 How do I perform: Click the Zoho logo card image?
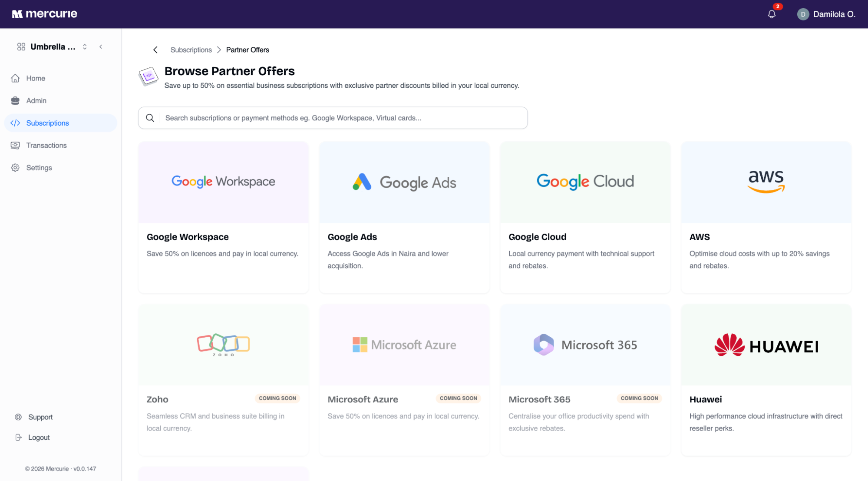[223, 345]
